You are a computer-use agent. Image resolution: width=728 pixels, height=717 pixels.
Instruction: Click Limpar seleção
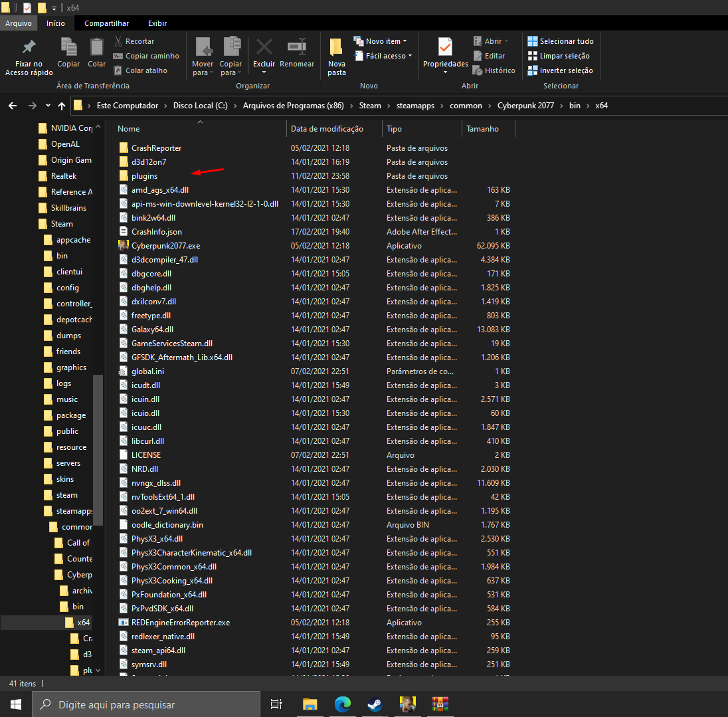click(x=559, y=56)
